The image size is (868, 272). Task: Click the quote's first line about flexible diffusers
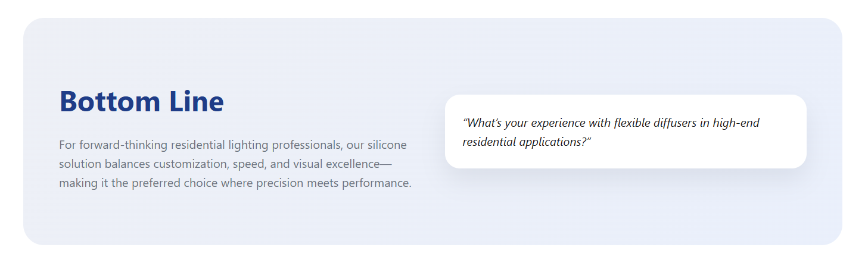click(x=611, y=123)
